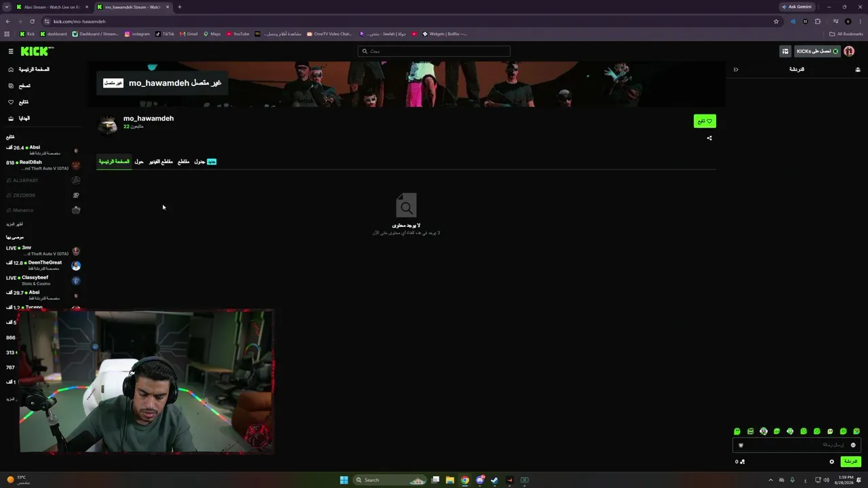
Task: Open mo_hawamdeh eagle avatar
Action: coord(108,125)
